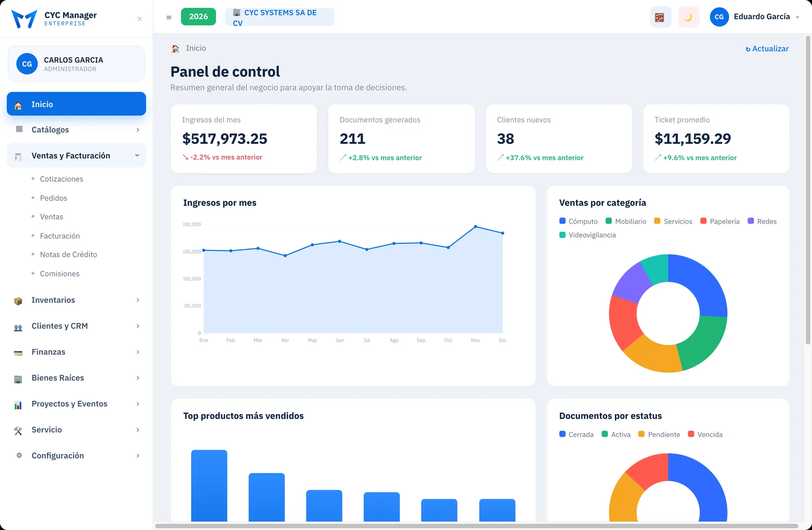812x530 pixels.
Task: Click the tallest bar in Top productos chart
Action: 209,486
